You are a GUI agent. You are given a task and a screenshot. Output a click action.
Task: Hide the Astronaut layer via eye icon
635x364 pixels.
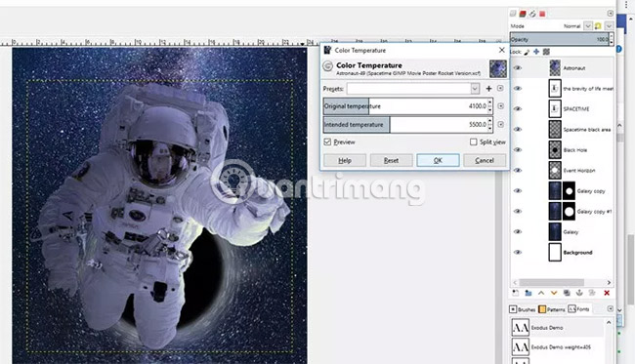tap(518, 68)
